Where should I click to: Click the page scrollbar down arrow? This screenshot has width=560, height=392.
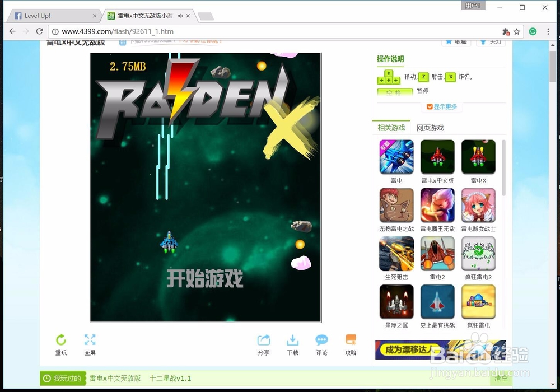(553, 385)
